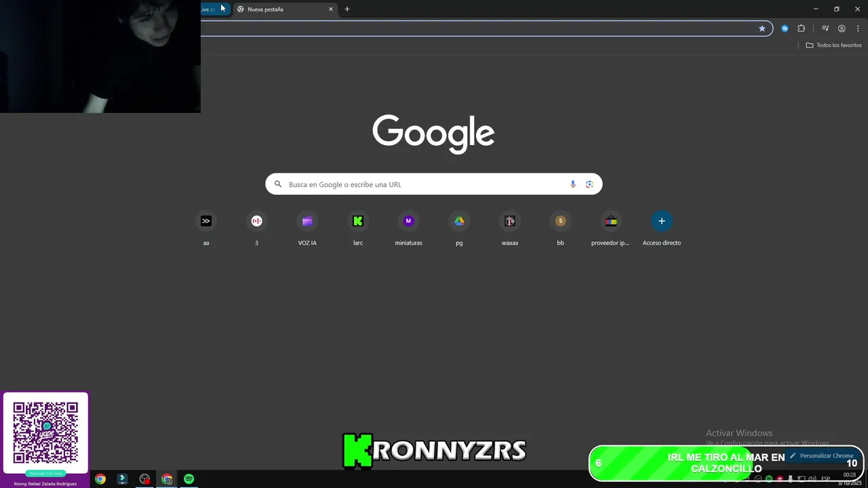Open the waaaa shortcut
Viewport: 868px width, 488px height.
[x=510, y=228]
